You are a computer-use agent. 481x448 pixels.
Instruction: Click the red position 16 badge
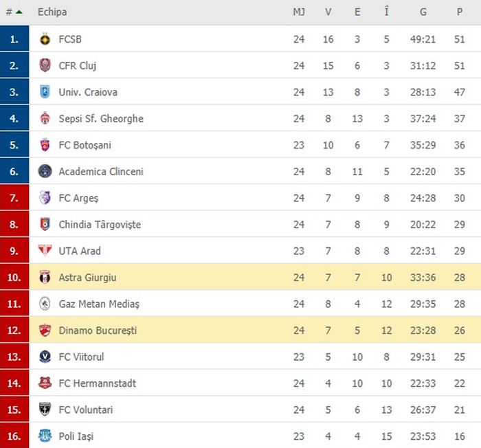pyautogui.click(x=14, y=436)
